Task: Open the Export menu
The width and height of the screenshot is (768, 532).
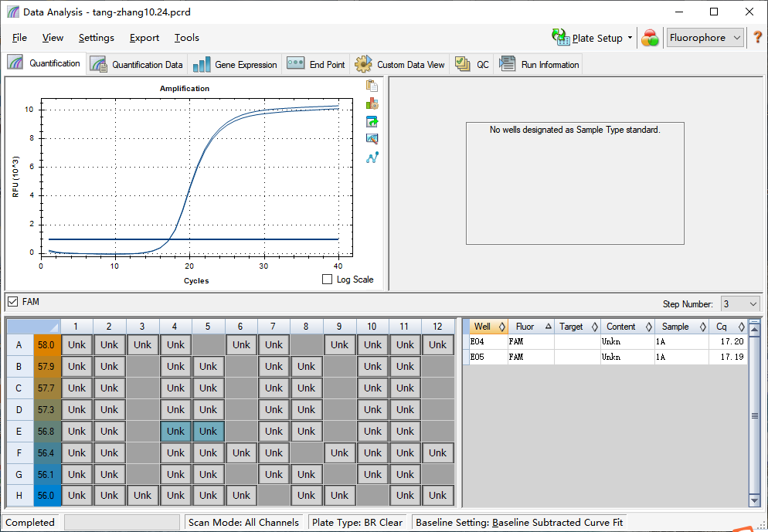Action: pos(144,38)
